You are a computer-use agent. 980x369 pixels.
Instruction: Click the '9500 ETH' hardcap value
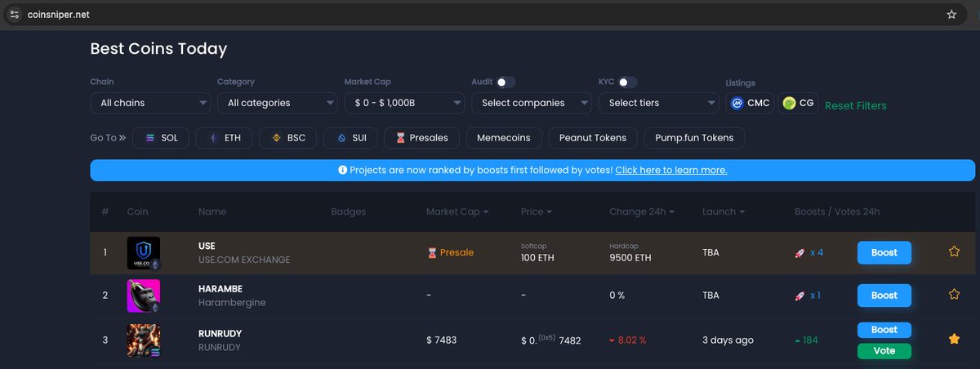tap(630, 258)
